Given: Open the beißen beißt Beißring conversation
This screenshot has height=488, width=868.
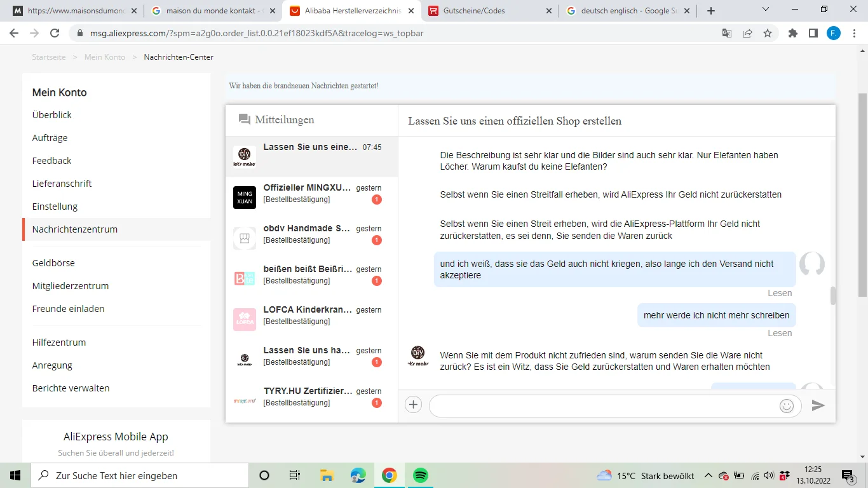Looking at the screenshot, I should (x=311, y=279).
